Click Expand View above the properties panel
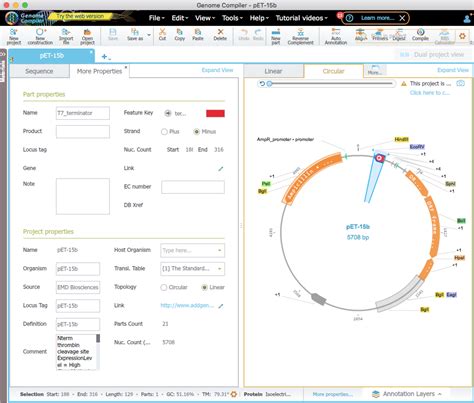Image resolution: width=474 pixels, height=403 pixels. pyautogui.click(x=217, y=70)
